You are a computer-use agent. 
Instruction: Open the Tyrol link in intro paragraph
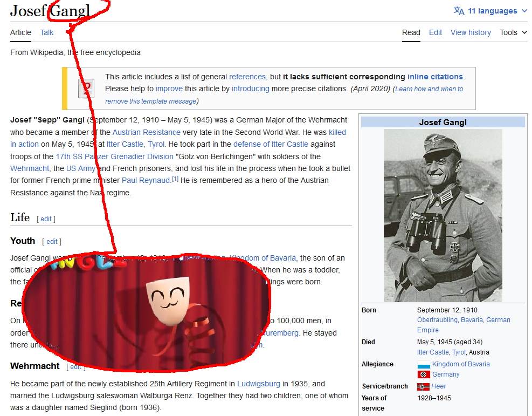tap(156, 144)
